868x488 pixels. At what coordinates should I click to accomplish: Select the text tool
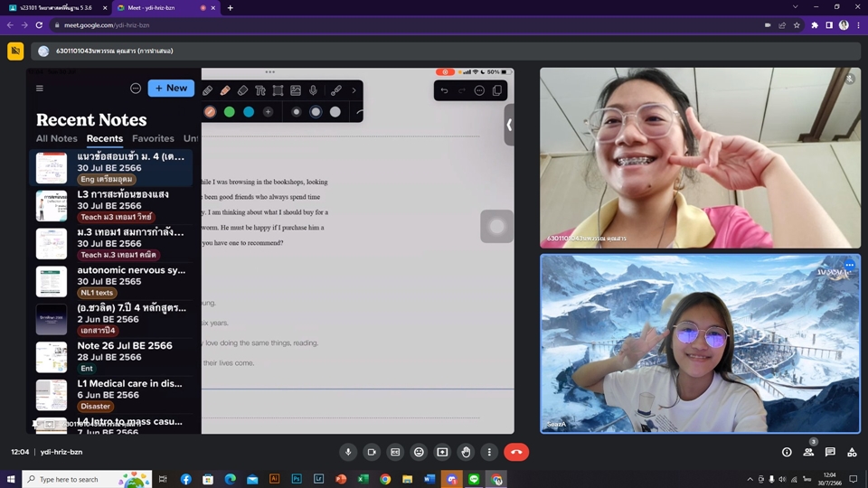(x=260, y=90)
